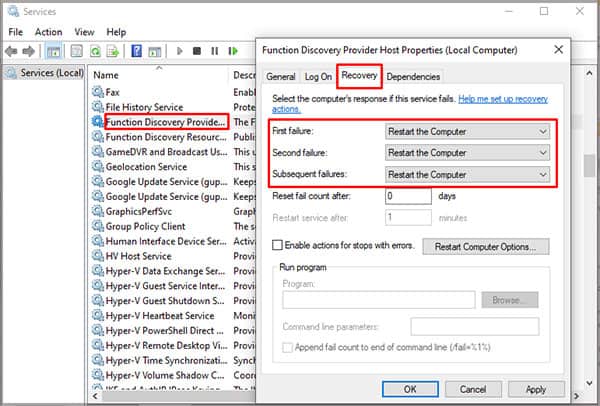Image resolution: width=600 pixels, height=406 pixels.
Task: Select Hyper-V PowerShell Direct service row
Action: pos(165,331)
